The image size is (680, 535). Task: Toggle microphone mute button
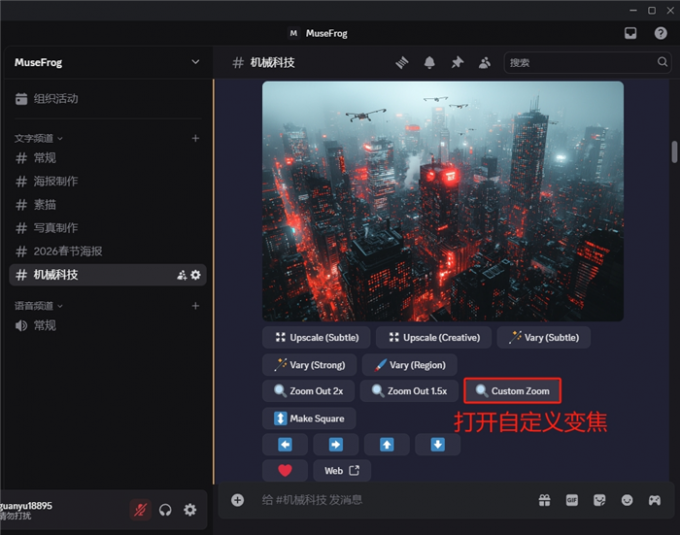pyautogui.click(x=140, y=510)
